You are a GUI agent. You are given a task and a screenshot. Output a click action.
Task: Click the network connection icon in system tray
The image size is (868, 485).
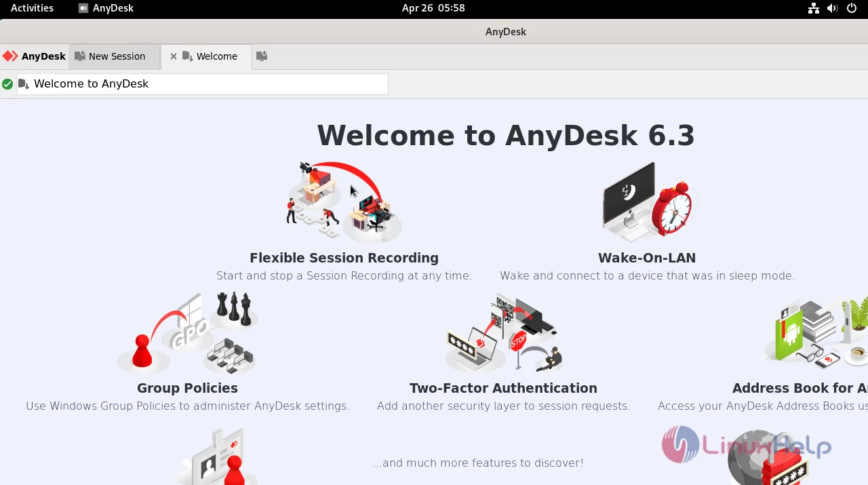pyautogui.click(x=813, y=8)
